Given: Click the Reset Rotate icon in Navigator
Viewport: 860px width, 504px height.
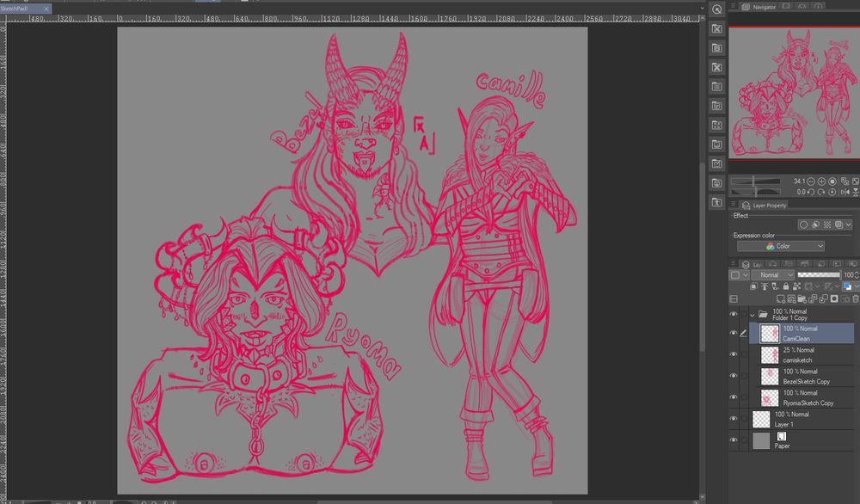Looking at the screenshot, I should [832, 191].
